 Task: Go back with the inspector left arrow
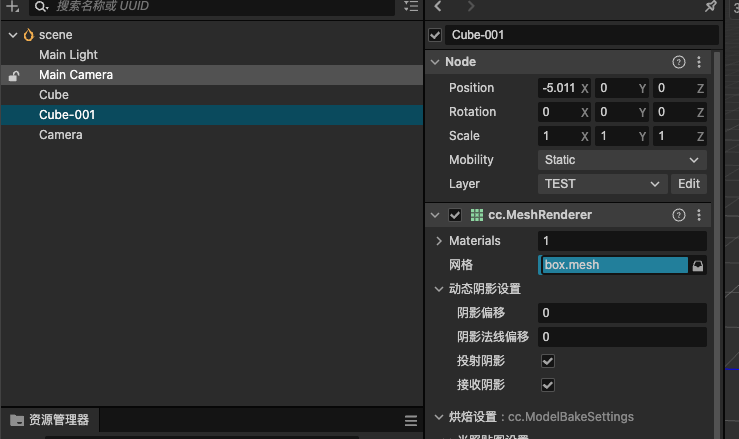438,6
